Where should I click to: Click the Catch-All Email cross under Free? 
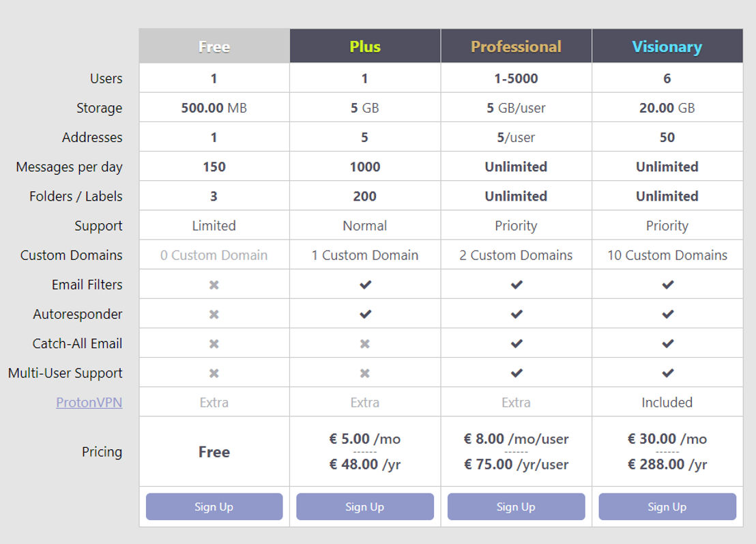[x=214, y=344]
